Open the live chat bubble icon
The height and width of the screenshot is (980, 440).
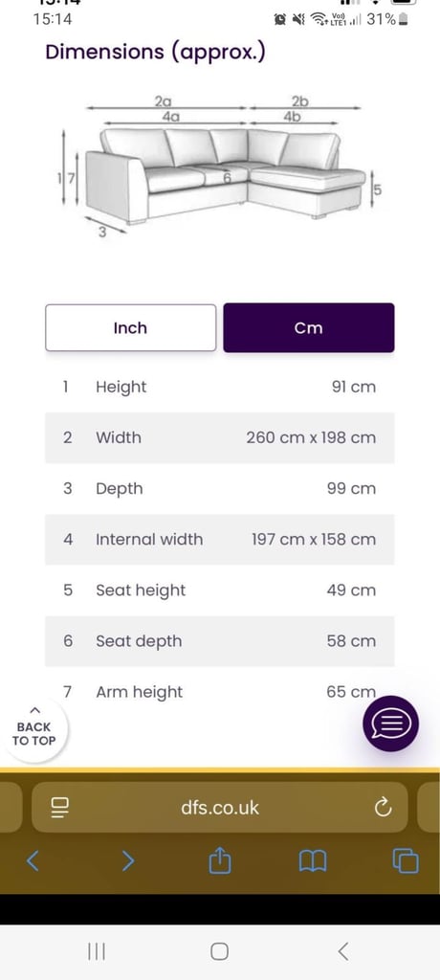(x=390, y=724)
